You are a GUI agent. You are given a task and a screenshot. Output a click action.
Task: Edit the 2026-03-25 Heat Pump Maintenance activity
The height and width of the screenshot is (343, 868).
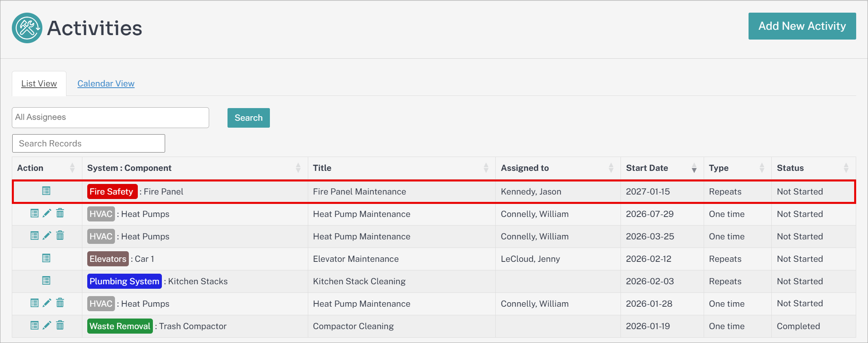pyautogui.click(x=47, y=236)
